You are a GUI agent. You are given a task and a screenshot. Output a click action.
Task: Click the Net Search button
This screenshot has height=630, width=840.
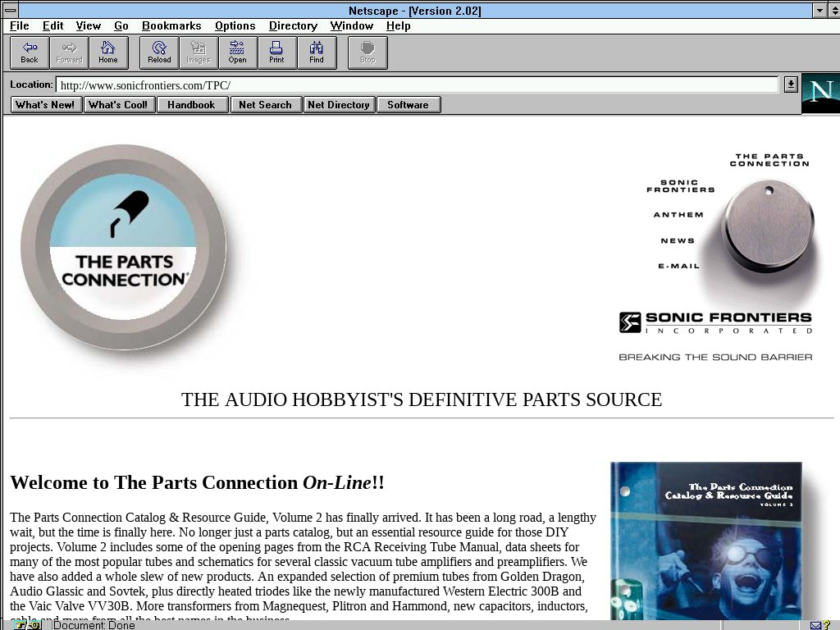pyautogui.click(x=265, y=105)
